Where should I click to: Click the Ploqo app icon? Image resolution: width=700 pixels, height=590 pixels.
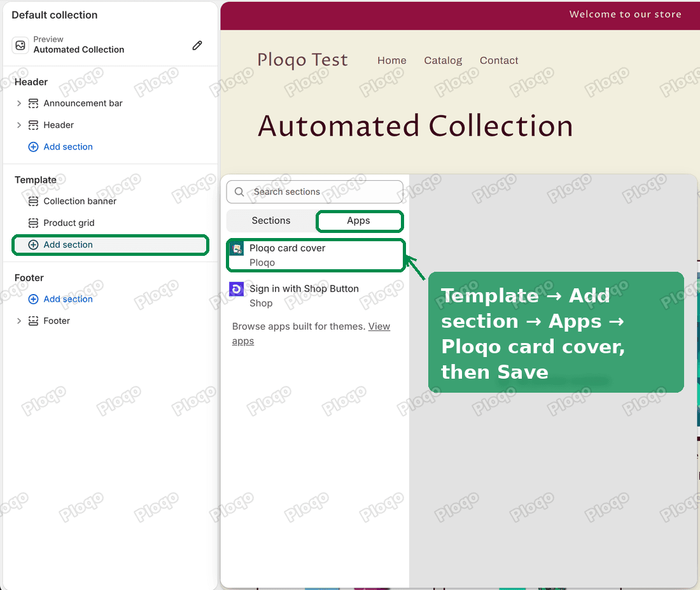pos(236,248)
